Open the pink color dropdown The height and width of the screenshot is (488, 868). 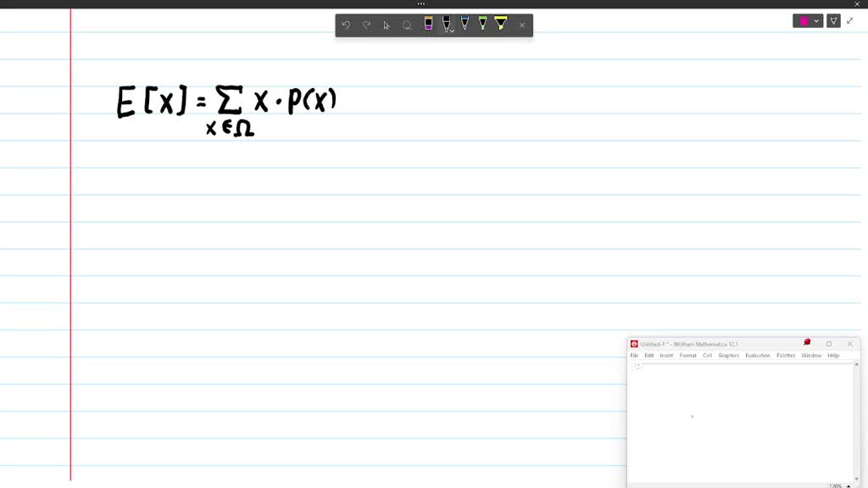click(x=815, y=20)
